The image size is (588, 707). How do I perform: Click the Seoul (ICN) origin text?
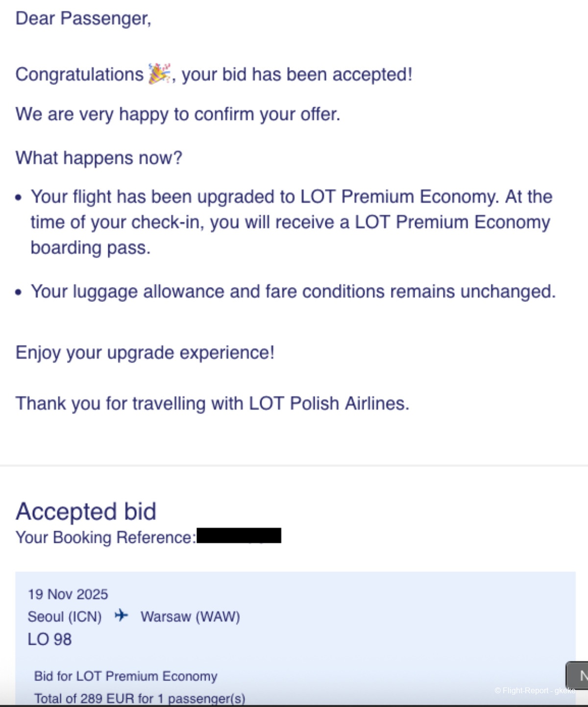click(65, 616)
